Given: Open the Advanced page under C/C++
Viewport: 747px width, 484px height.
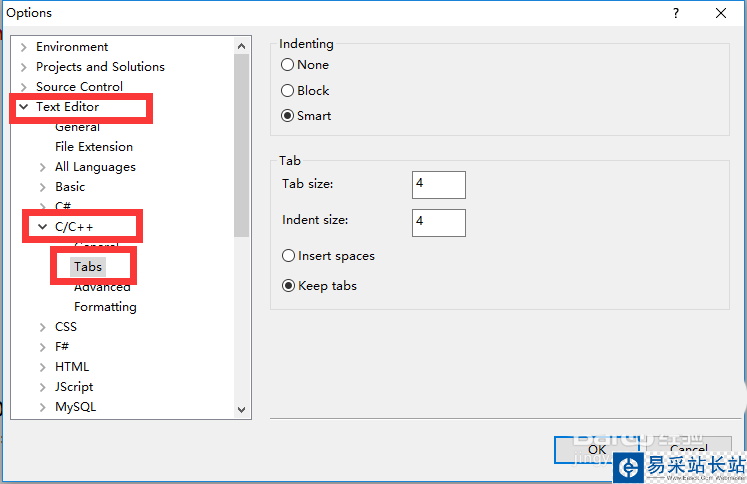Looking at the screenshot, I should (102, 288).
